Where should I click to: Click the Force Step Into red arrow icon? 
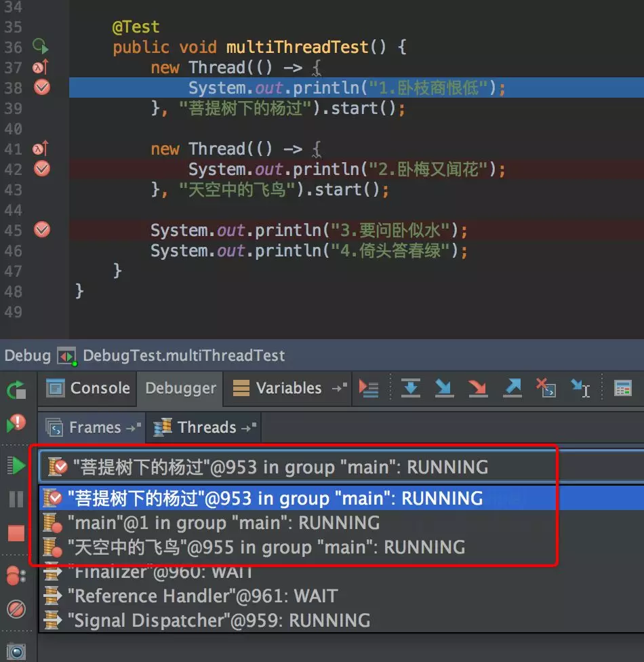476,388
